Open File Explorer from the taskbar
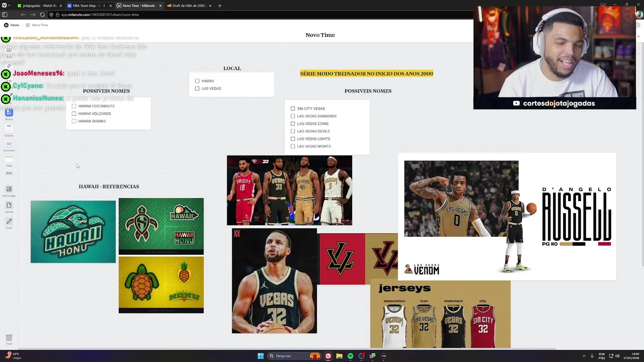The image size is (644, 362). pos(339,356)
